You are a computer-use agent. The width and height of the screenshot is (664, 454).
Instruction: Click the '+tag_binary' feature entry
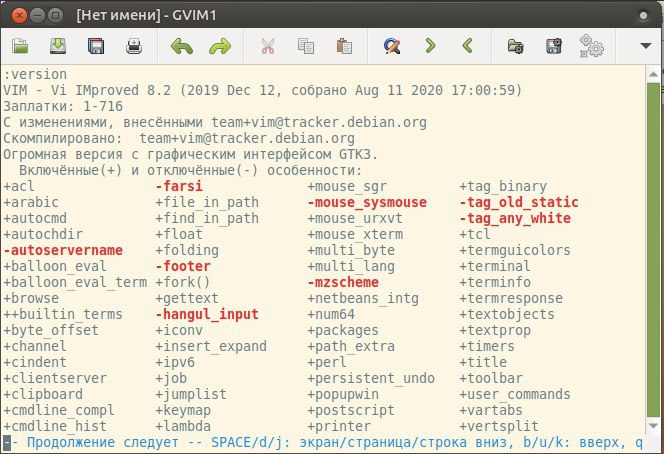coord(503,186)
